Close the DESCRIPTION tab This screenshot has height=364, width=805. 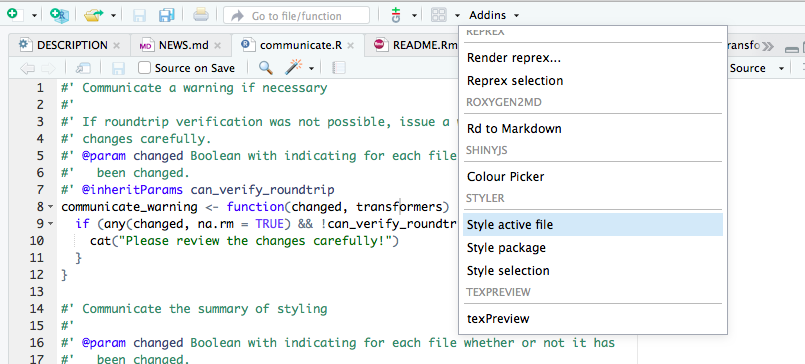pos(117,45)
